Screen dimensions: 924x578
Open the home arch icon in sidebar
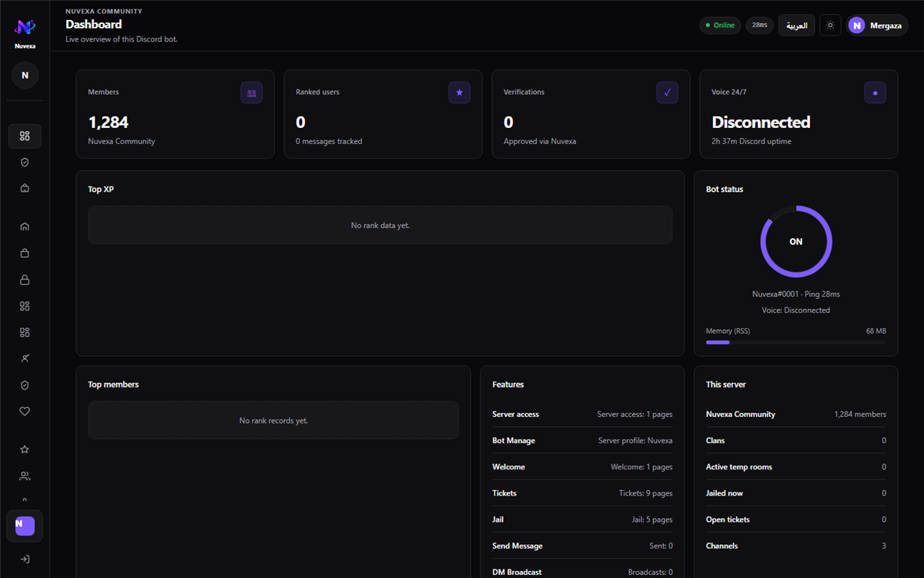coord(25,227)
